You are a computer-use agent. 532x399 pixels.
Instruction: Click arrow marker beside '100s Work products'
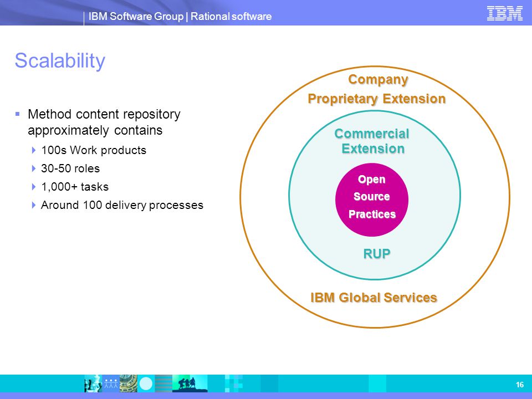[34, 150]
